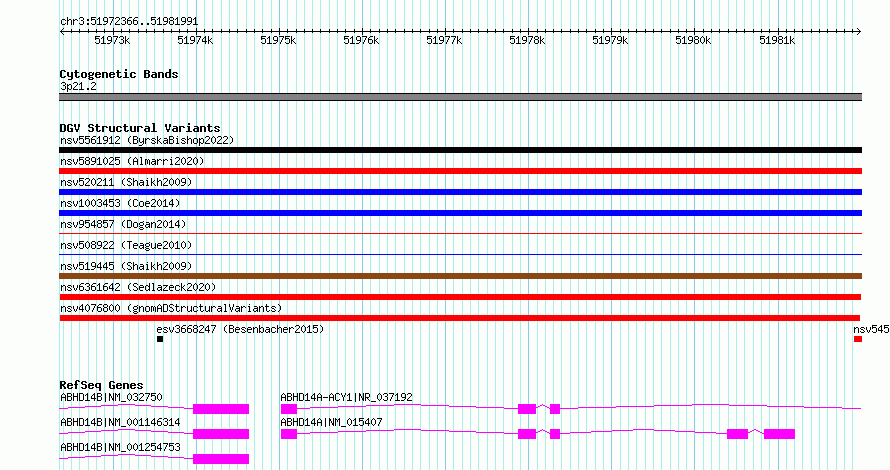Select the blue nsv520211 variant bar
This screenshot has height=470, width=890.
click(x=460, y=192)
